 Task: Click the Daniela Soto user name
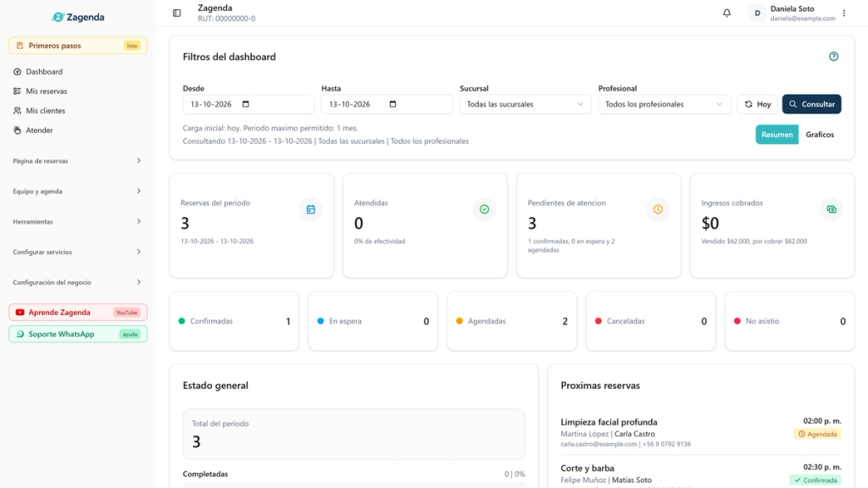click(x=793, y=8)
